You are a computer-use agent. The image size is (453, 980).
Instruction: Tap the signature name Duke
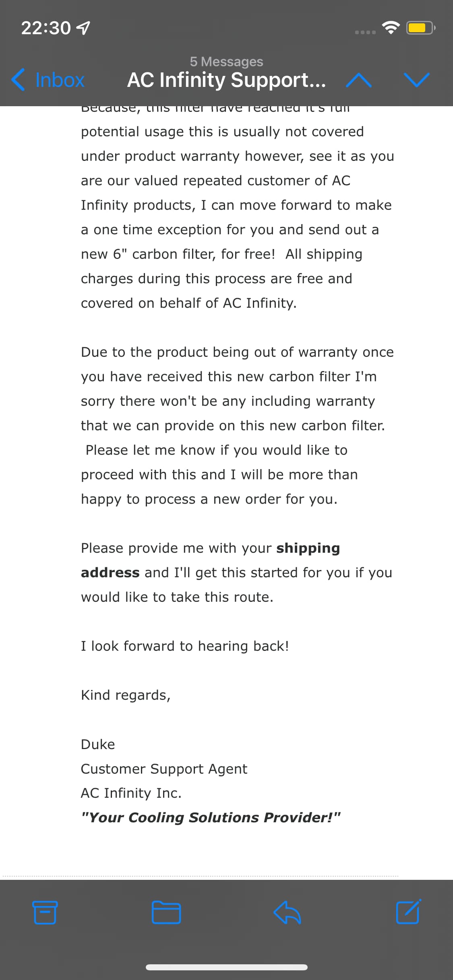tap(98, 744)
